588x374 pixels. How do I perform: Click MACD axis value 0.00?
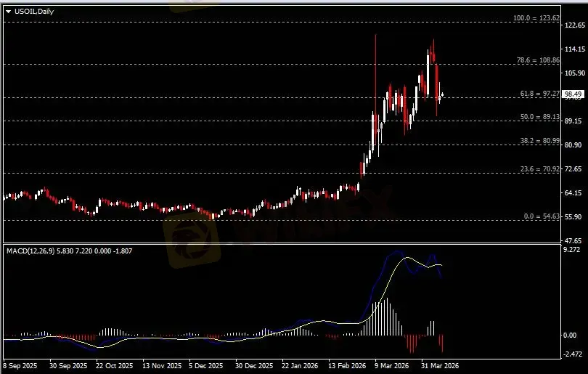(571, 335)
